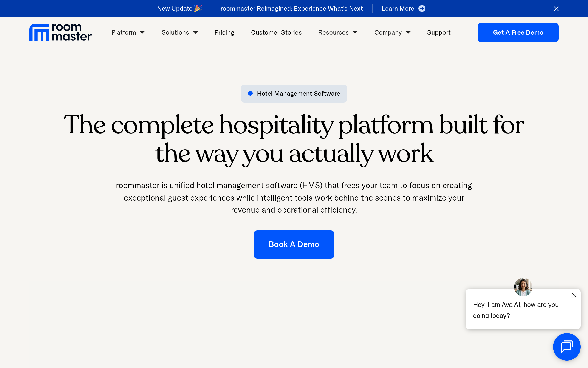Follow the Learn More link
The height and width of the screenshot is (368, 588).
[403, 9]
